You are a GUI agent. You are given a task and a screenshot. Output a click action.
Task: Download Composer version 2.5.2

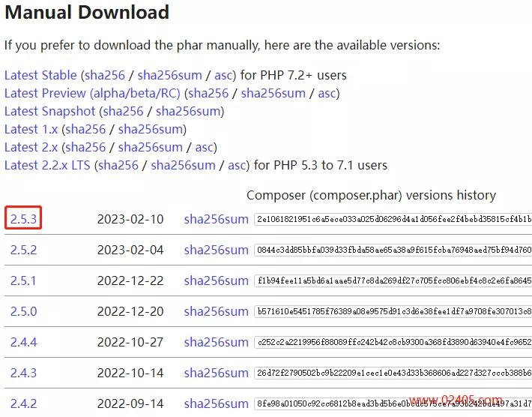[x=23, y=250]
